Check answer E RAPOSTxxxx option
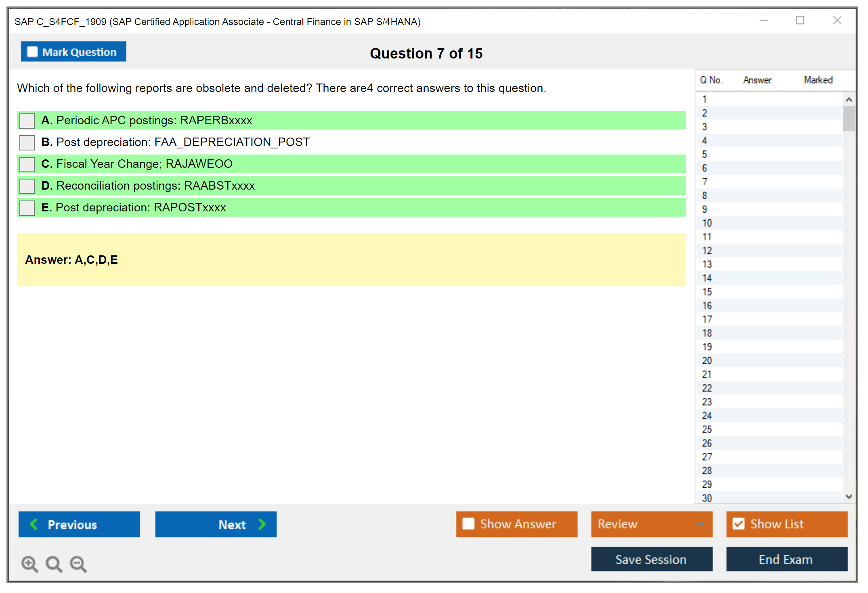Screen dimensions: 868x593 tap(27, 208)
